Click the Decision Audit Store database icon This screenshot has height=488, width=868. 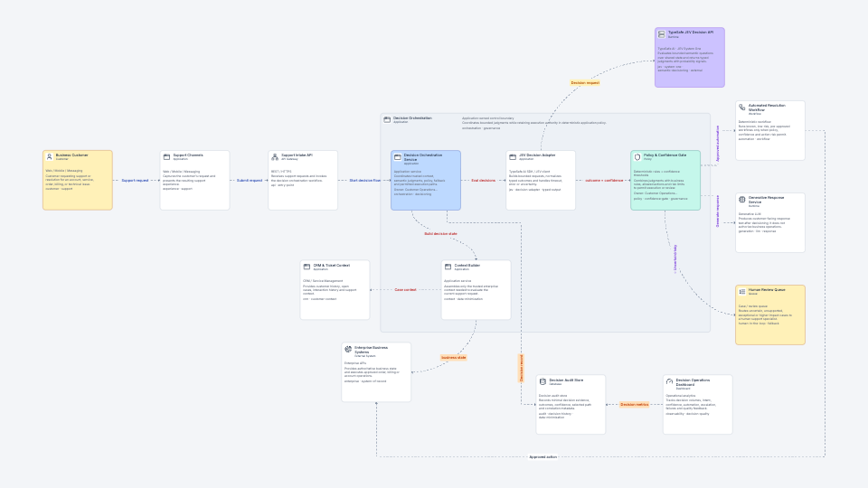(x=542, y=381)
